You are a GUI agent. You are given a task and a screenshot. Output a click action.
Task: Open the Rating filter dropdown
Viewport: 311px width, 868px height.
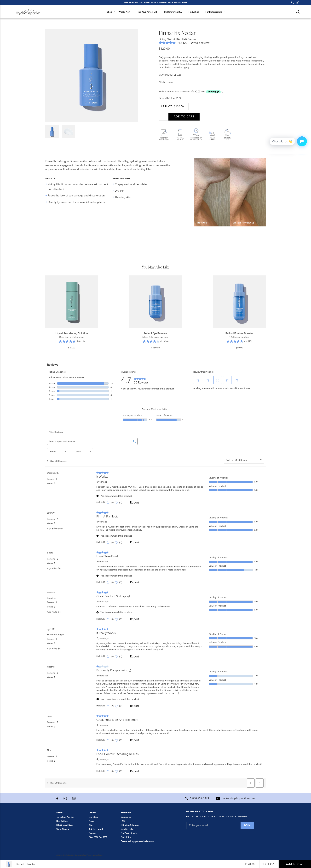pyautogui.click(x=58, y=452)
